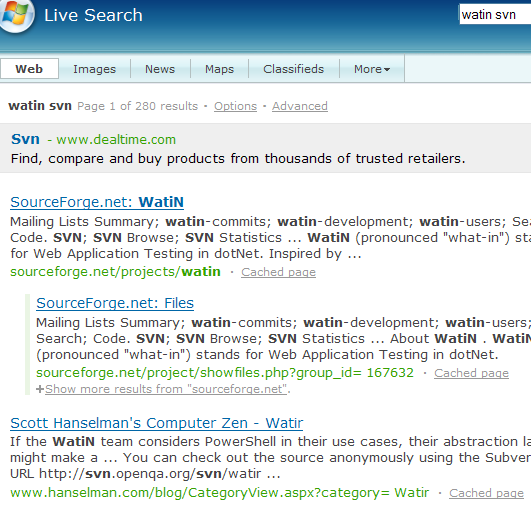Click the ad text "Find, compare and buy products"
Screen dimensions: 531x511
tap(118, 158)
